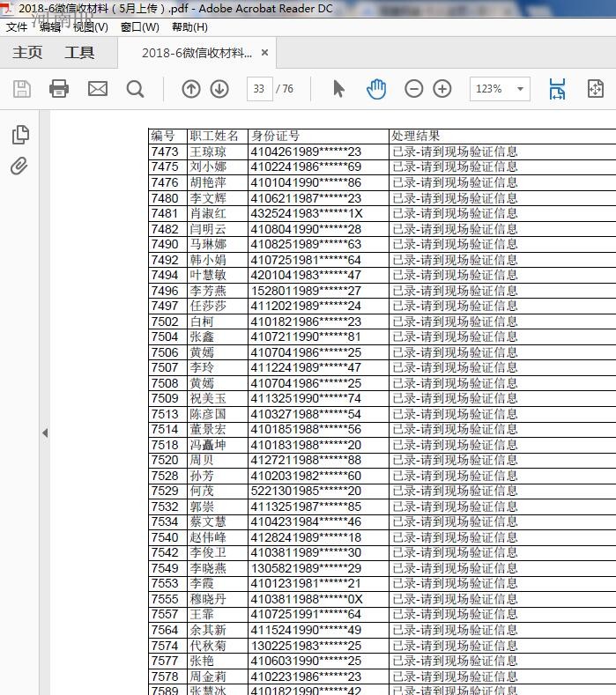Click the name 叶慧敏
Viewport: 616px width, 695px height.
click(x=208, y=275)
